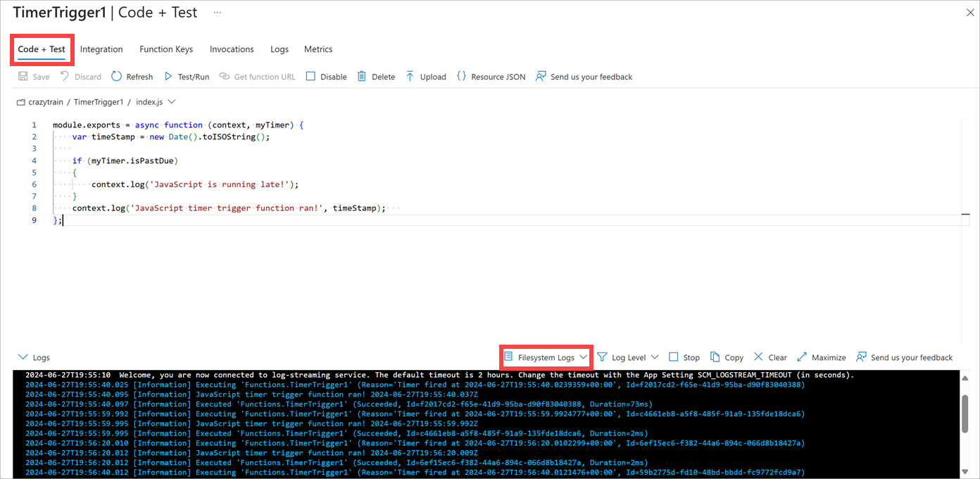Click the 'var timeStamp' code line

click(x=171, y=137)
